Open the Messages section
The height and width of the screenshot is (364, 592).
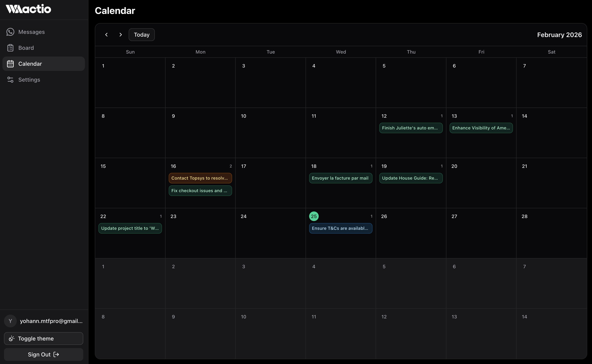[x=31, y=32]
